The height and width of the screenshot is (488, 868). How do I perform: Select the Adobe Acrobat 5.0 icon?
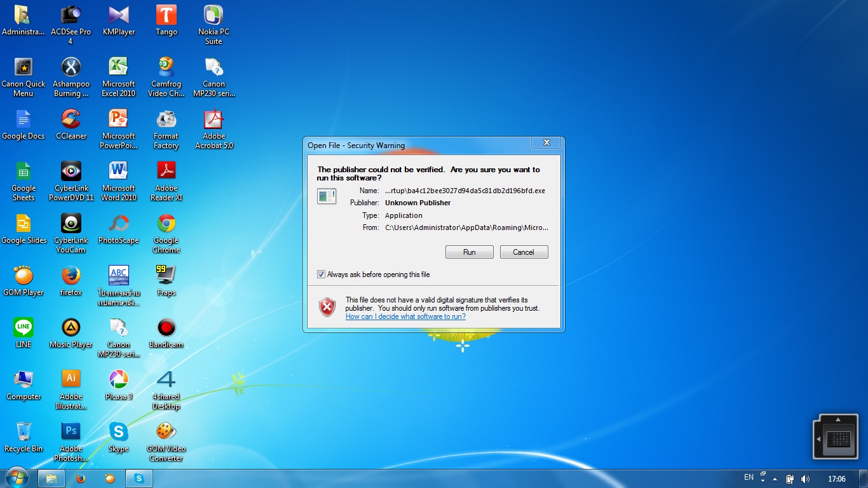[214, 130]
